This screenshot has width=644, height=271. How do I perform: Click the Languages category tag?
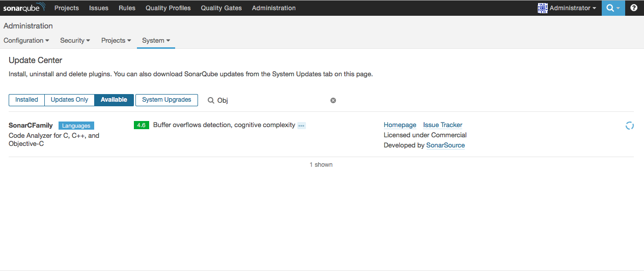pyautogui.click(x=76, y=126)
